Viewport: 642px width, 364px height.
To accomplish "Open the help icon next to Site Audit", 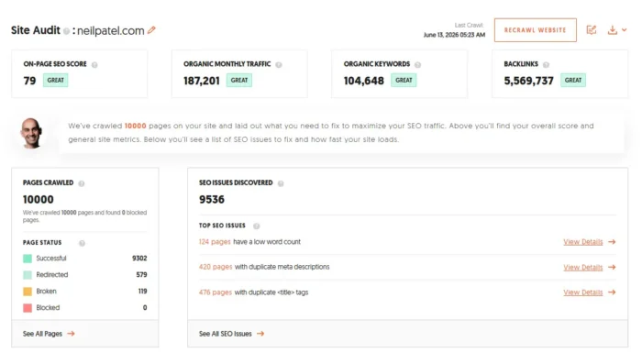I will tap(66, 30).
